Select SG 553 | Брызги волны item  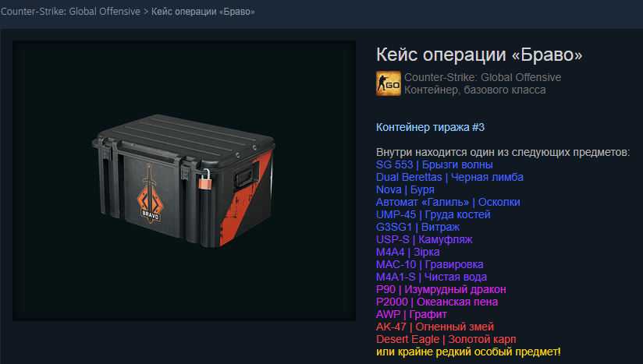click(435, 164)
